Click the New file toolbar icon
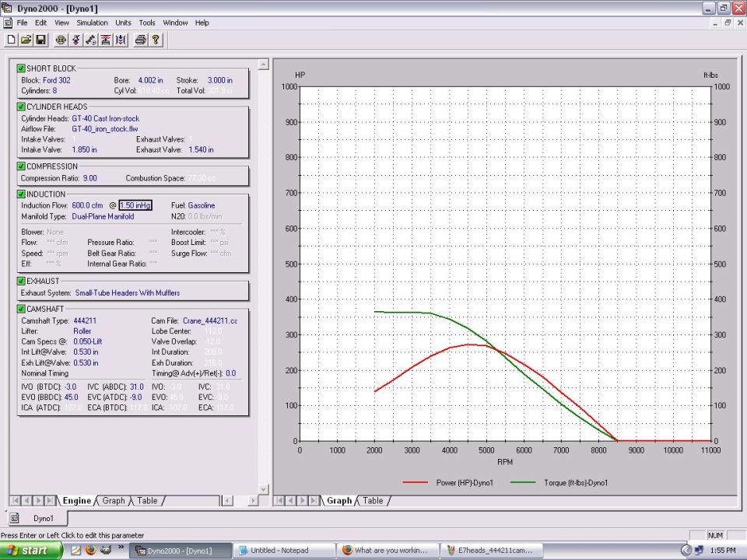747x560 pixels. [11, 40]
